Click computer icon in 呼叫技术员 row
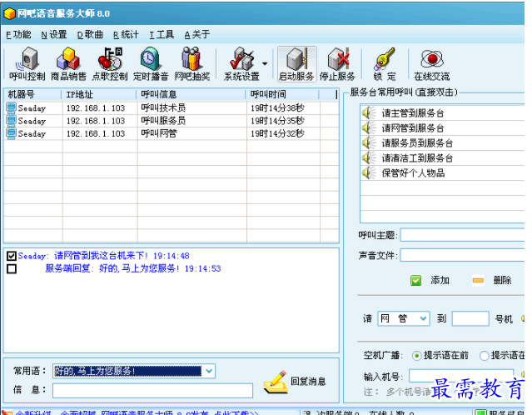 (x=11, y=108)
